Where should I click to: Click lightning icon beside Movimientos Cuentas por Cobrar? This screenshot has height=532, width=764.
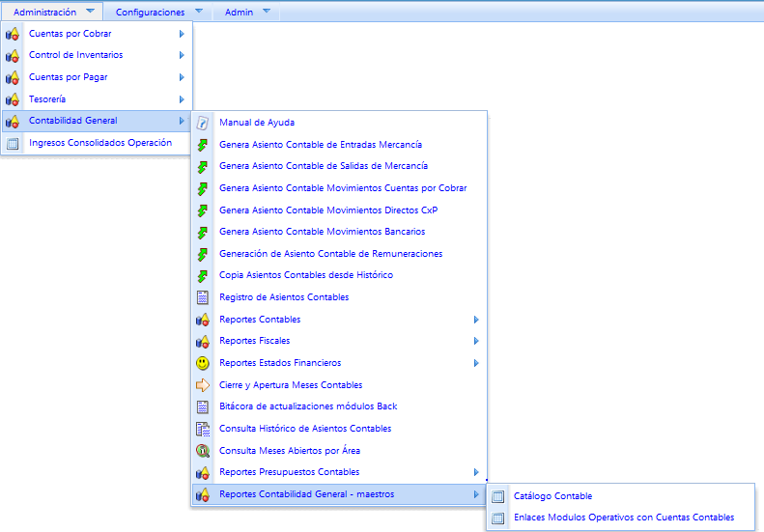(x=203, y=188)
